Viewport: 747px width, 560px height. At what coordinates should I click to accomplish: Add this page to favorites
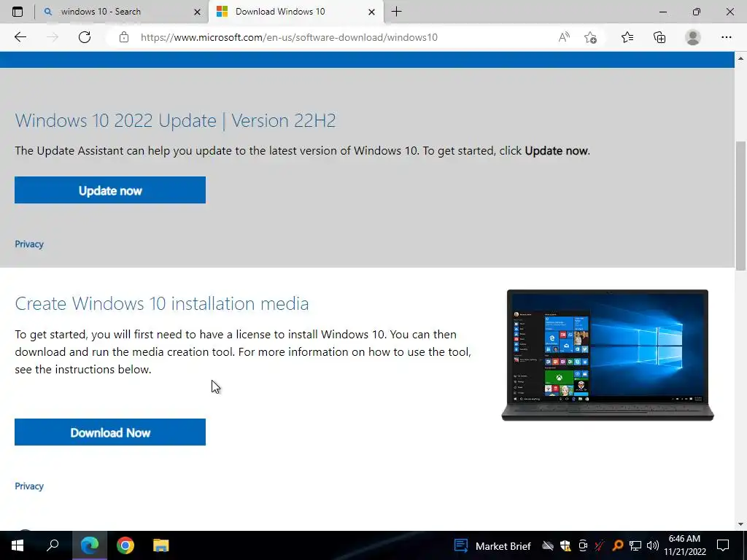pyautogui.click(x=591, y=37)
